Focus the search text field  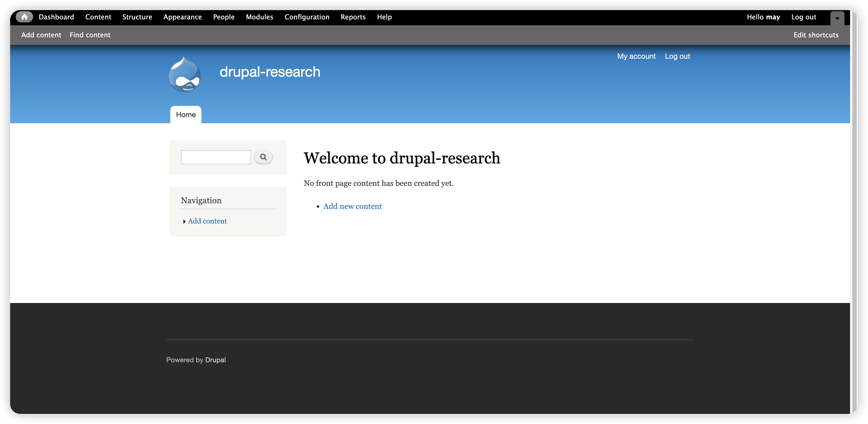point(216,157)
